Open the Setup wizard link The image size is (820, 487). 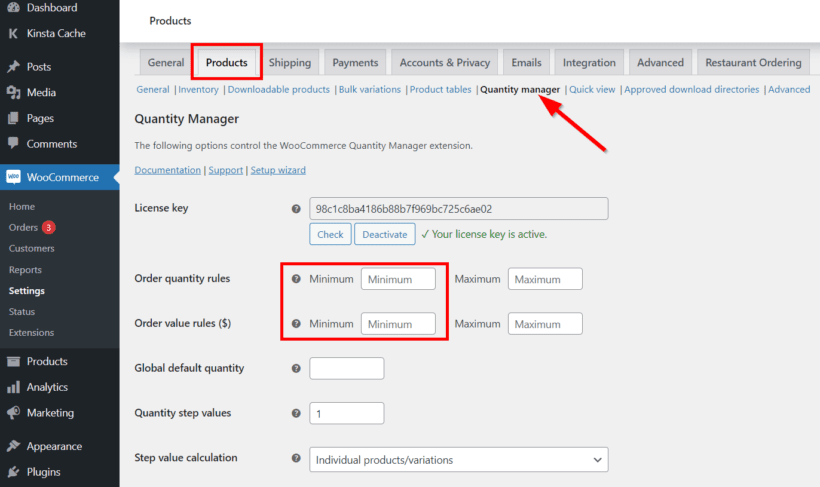click(x=278, y=170)
